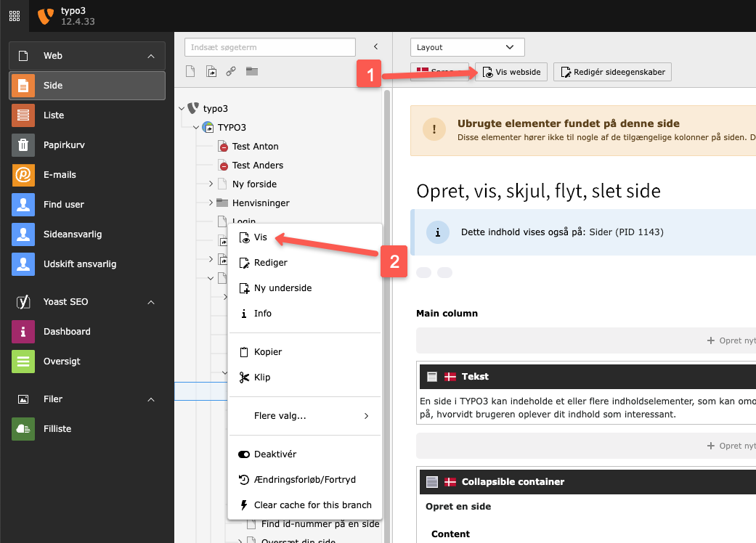Open the E-mails module icon
Viewport: 756px width, 543px height.
pos(23,175)
